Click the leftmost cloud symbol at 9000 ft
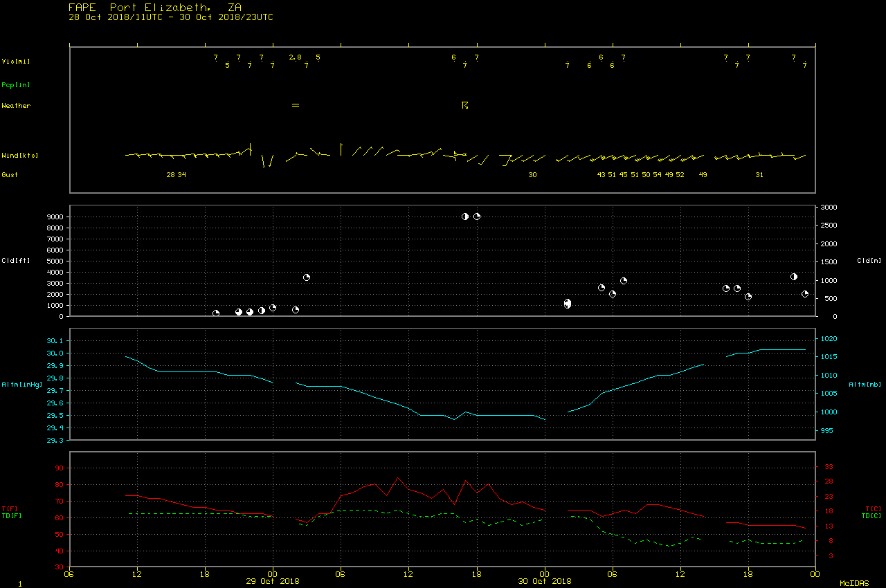 point(465,217)
